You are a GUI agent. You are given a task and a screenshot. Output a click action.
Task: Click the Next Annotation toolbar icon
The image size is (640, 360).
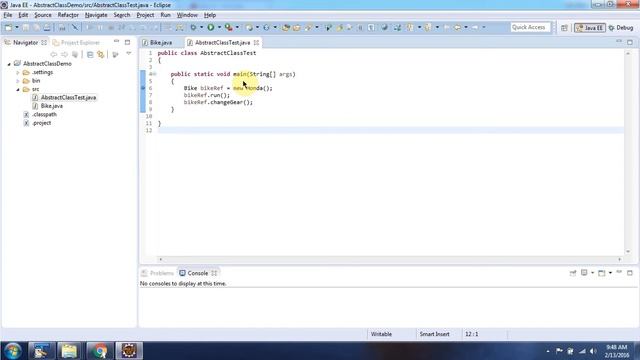(x=410, y=27)
